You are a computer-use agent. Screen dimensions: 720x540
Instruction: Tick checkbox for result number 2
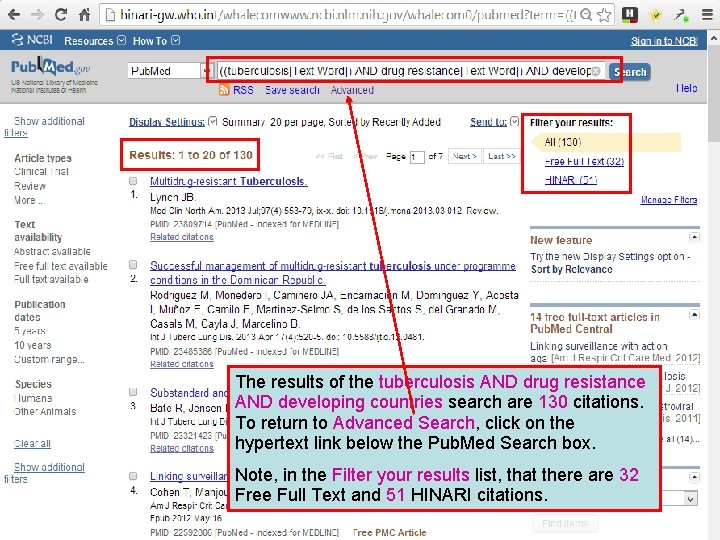point(133,264)
